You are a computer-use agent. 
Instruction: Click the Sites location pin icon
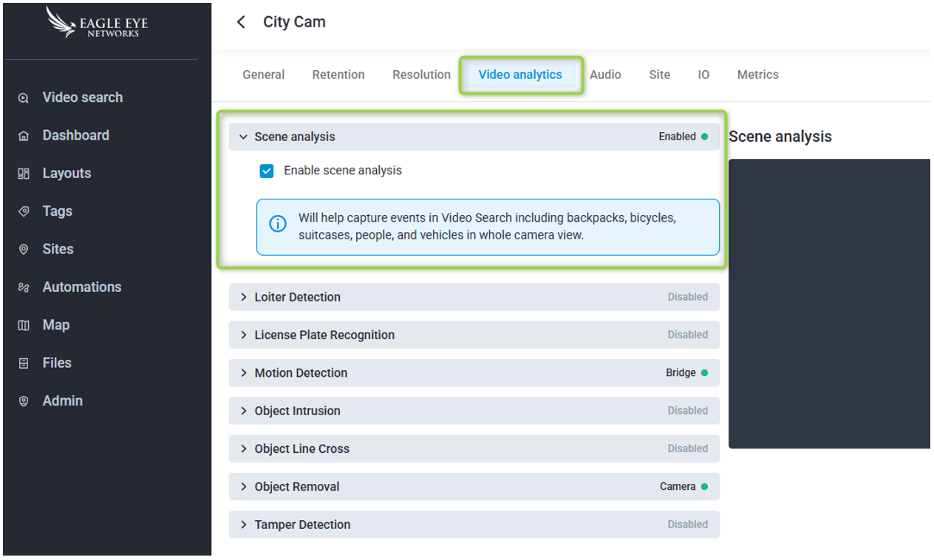pos(24,250)
